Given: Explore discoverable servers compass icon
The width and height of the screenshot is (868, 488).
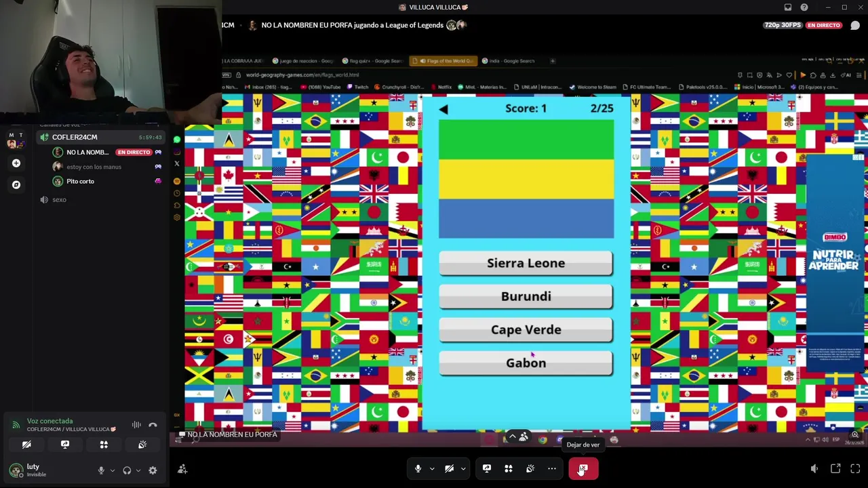Looking at the screenshot, I should [x=16, y=184].
